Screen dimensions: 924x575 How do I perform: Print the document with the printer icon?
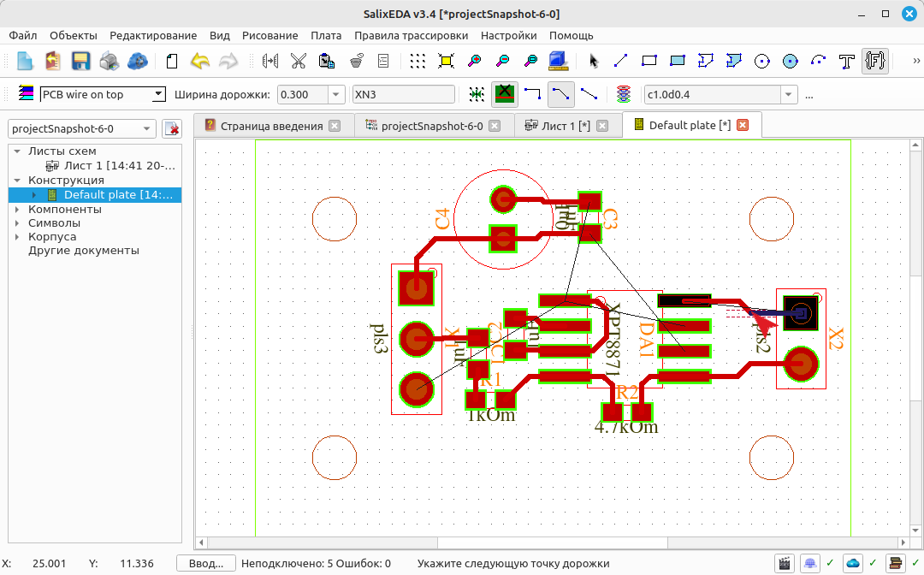point(109,61)
